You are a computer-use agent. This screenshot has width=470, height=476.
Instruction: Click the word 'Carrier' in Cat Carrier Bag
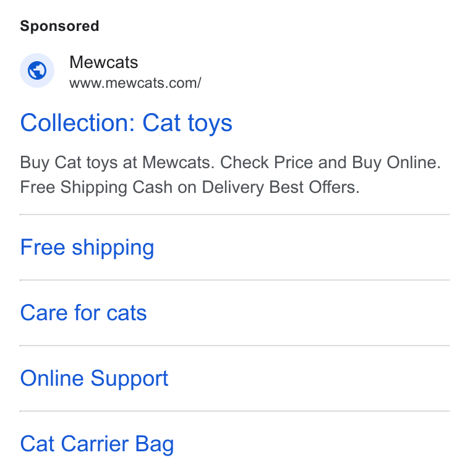95,444
